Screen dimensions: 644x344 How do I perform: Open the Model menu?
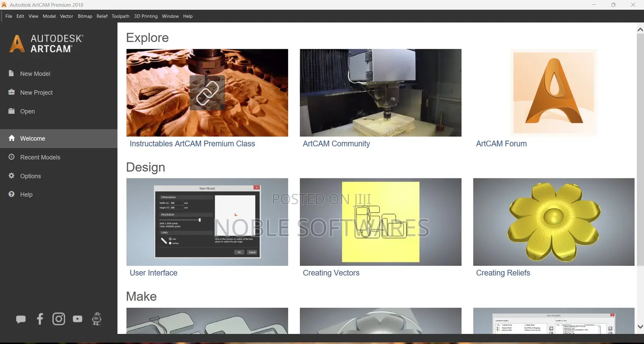[49, 16]
